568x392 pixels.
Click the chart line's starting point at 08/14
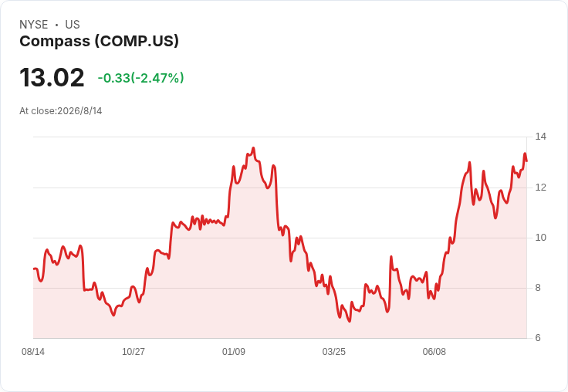point(34,269)
